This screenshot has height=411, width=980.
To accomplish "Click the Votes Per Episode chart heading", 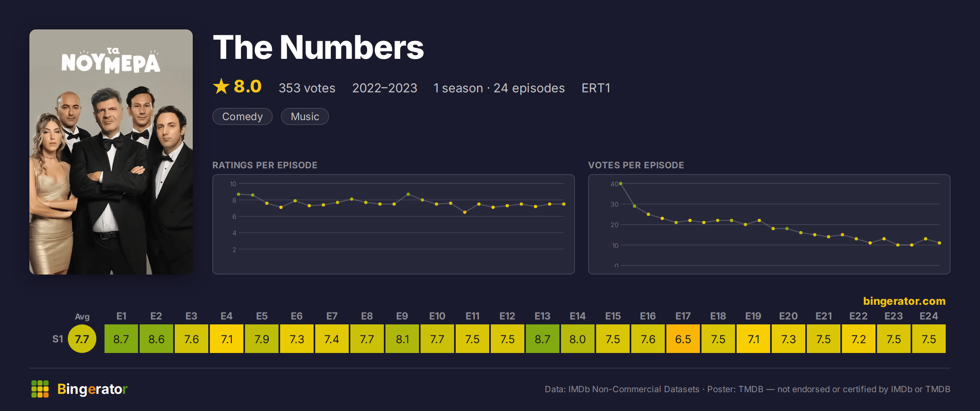I will [636, 165].
